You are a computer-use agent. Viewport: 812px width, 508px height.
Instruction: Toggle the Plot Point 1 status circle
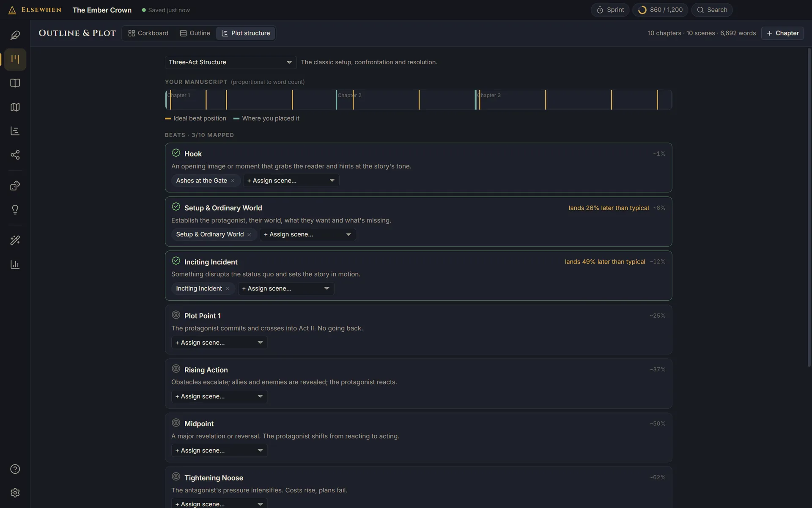pos(176,315)
